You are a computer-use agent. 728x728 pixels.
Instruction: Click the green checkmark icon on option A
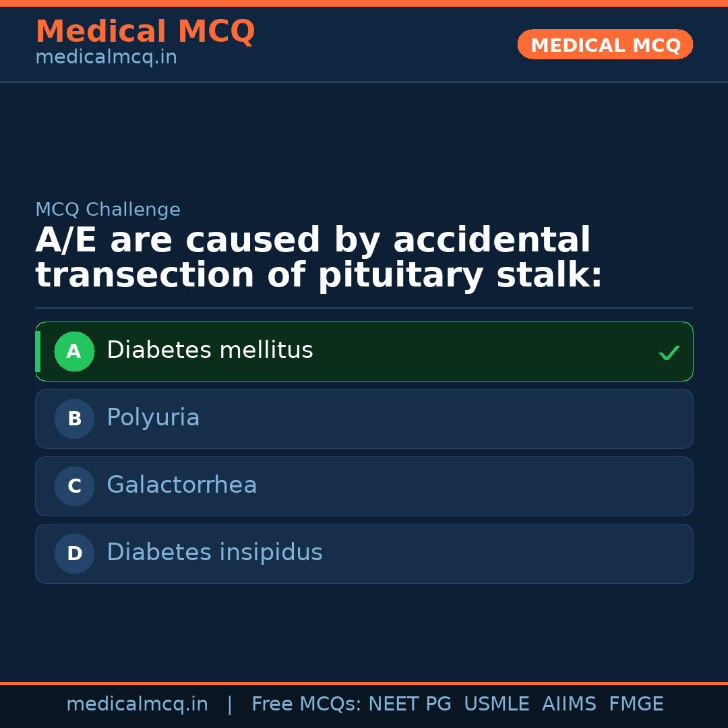[669, 351]
